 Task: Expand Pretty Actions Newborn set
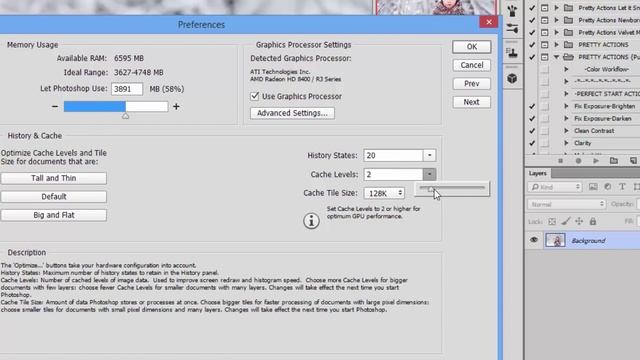[x=556, y=20]
